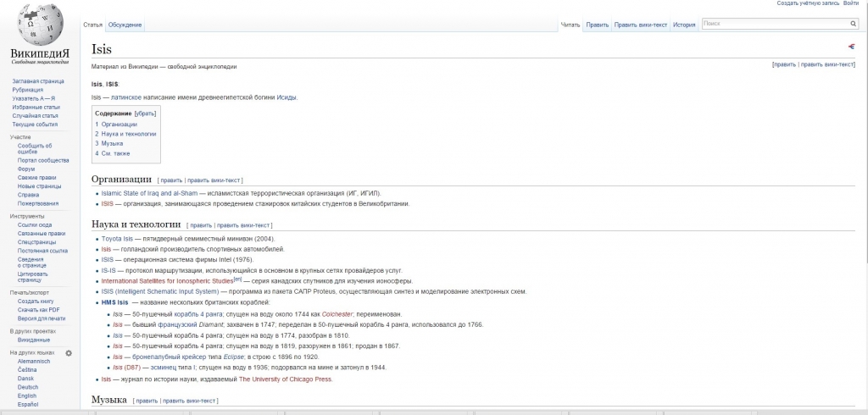Switch to Alemannisch language version
Screen dimensions: 868x415
[x=34, y=362]
